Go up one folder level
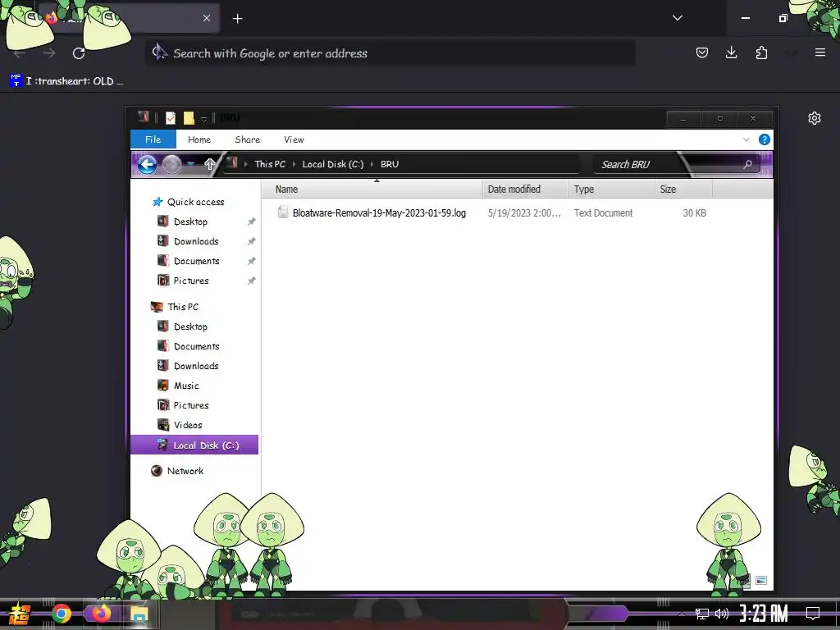 coord(209,164)
